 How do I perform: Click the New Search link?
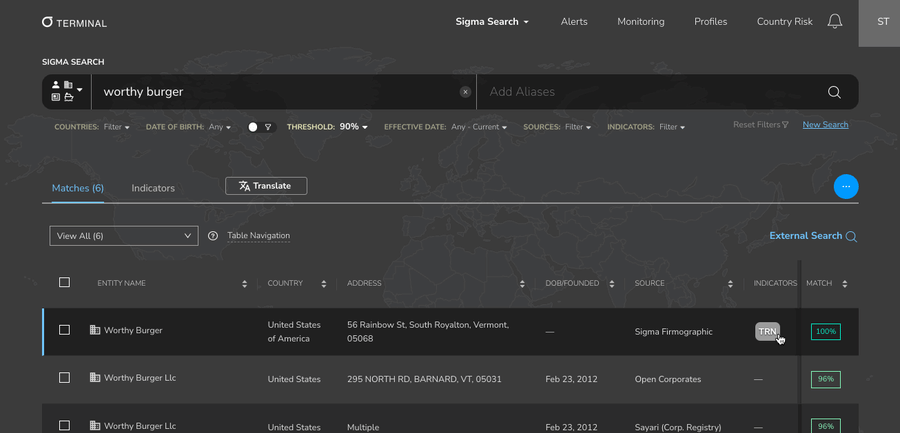click(x=825, y=125)
